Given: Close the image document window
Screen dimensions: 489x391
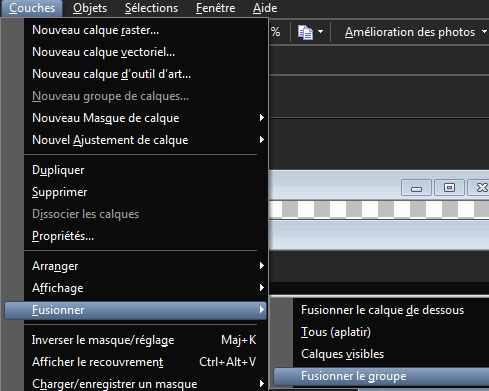Looking at the screenshot, I should pyautogui.click(x=479, y=188).
